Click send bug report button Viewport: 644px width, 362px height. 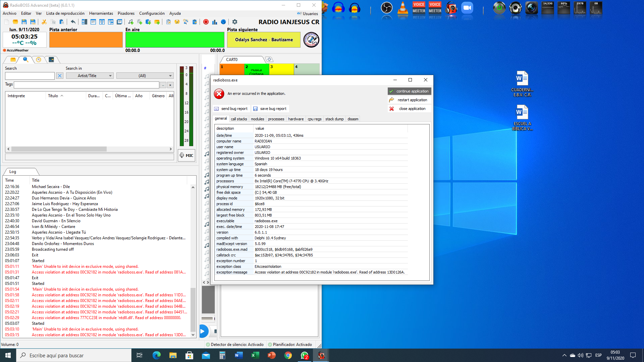[231, 109]
